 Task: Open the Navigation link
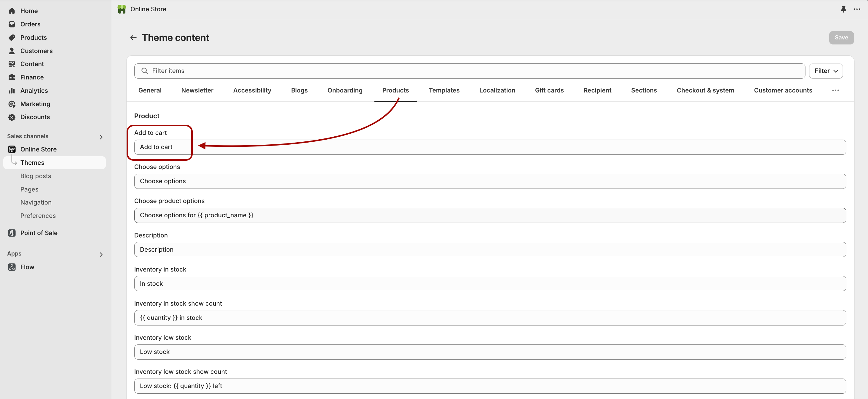pyautogui.click(x=36, y=202)
